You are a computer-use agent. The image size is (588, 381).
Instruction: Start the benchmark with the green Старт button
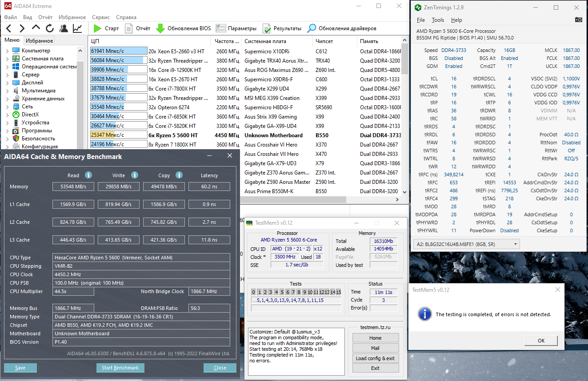[107, 28]
